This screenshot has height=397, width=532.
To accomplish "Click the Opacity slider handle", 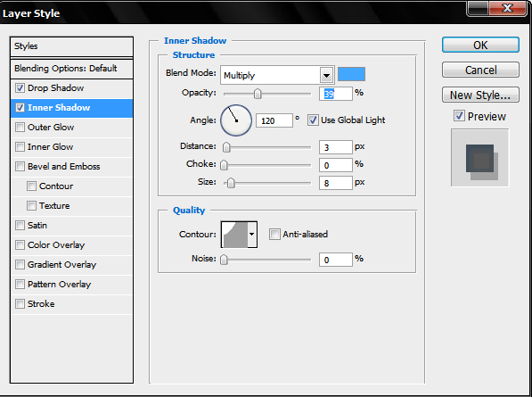I will pyautogui.click(x=258, y=94).
